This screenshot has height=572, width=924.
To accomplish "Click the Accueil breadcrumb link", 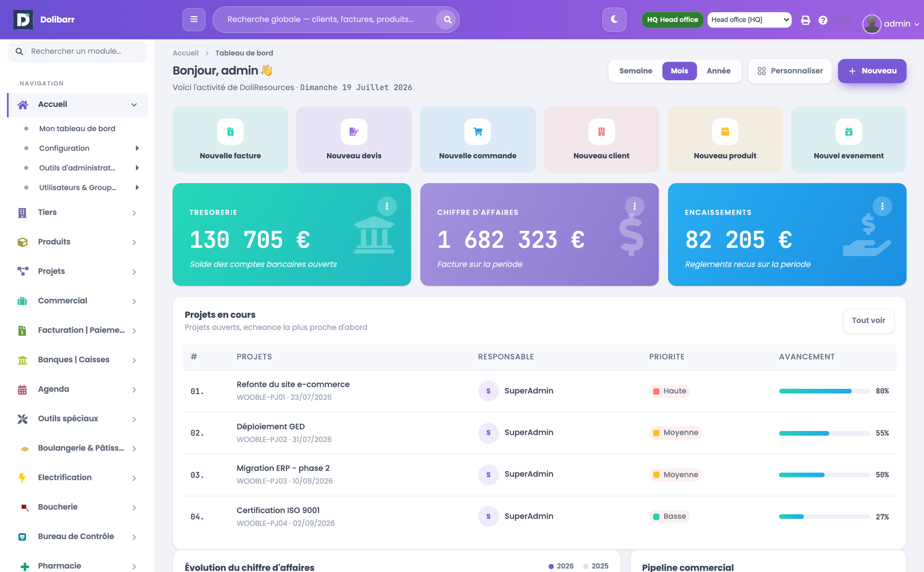I will click(185, 53).
